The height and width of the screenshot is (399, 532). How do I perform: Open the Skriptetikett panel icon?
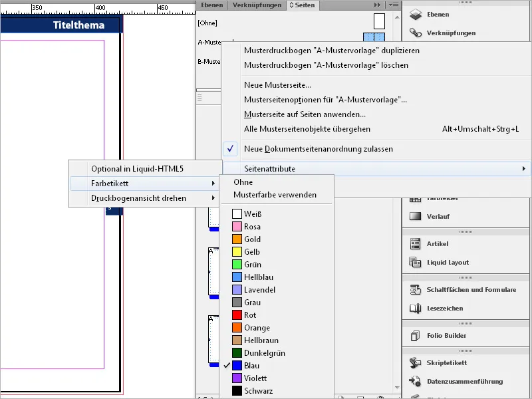(415, 362)
